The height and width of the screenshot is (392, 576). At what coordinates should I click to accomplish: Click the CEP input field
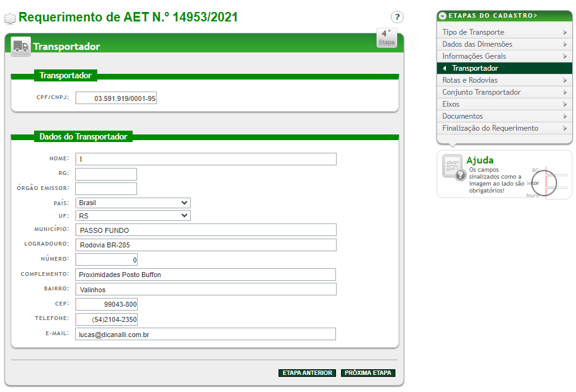pyautogui.click(x=107, y=305)
